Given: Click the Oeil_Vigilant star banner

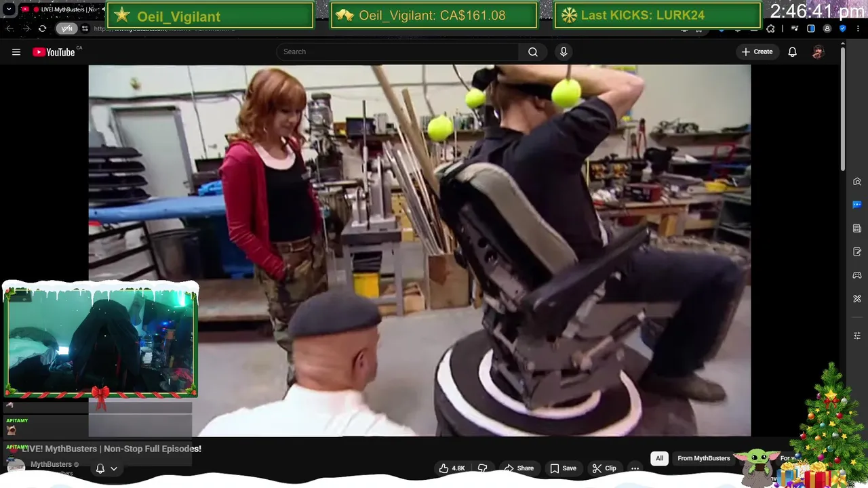Looking at the screenshot, I should (210, 16).
